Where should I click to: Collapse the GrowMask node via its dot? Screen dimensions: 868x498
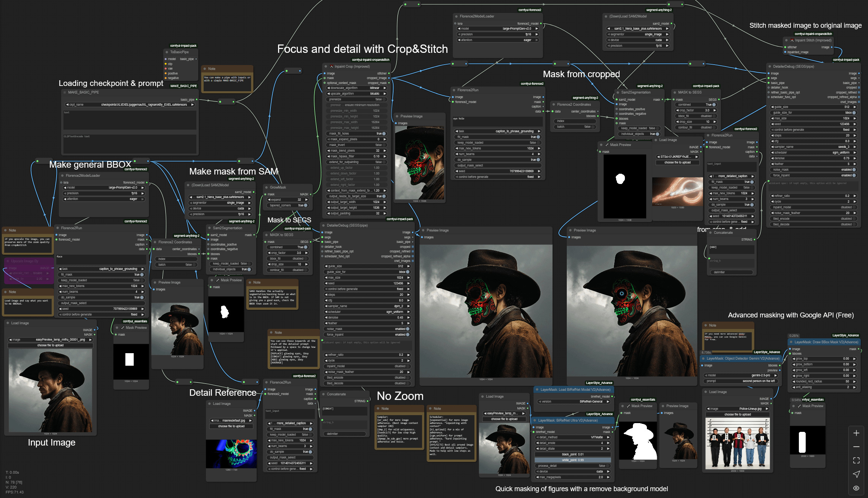(x=266, y=187)
